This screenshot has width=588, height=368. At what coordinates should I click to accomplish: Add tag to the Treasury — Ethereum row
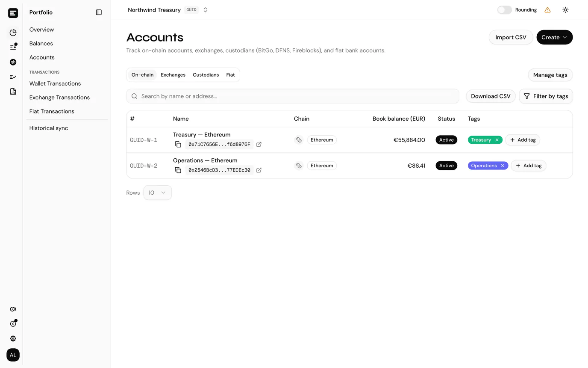[523, 140]
